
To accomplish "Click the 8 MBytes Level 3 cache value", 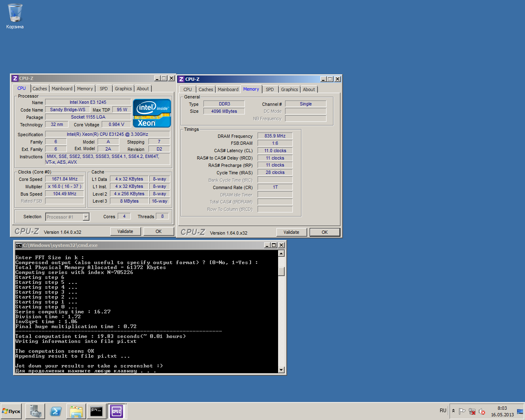I will (129, 201).
